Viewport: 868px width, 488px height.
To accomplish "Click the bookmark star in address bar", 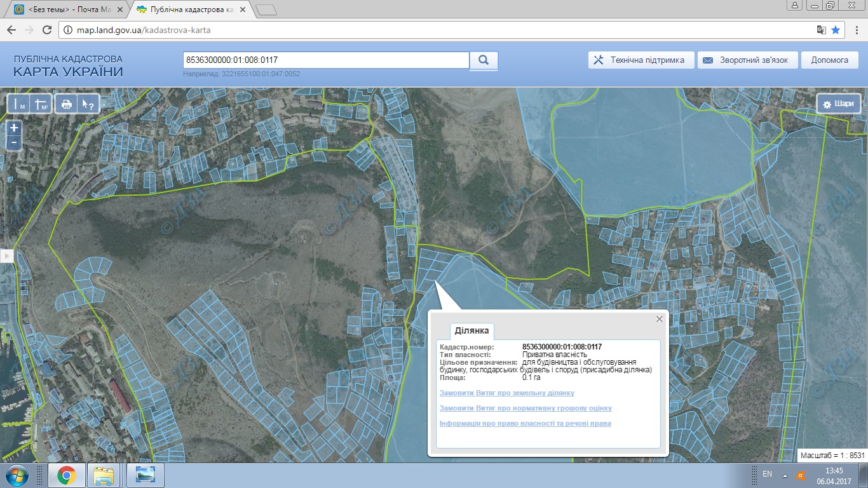I will pyautogui.click(x=836, y=30).
